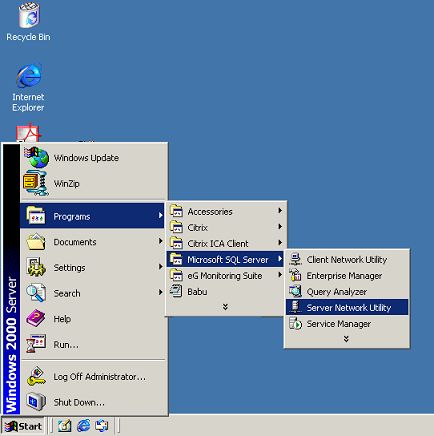Click the Enterprise Manager icon

click(x=295, y=275)
